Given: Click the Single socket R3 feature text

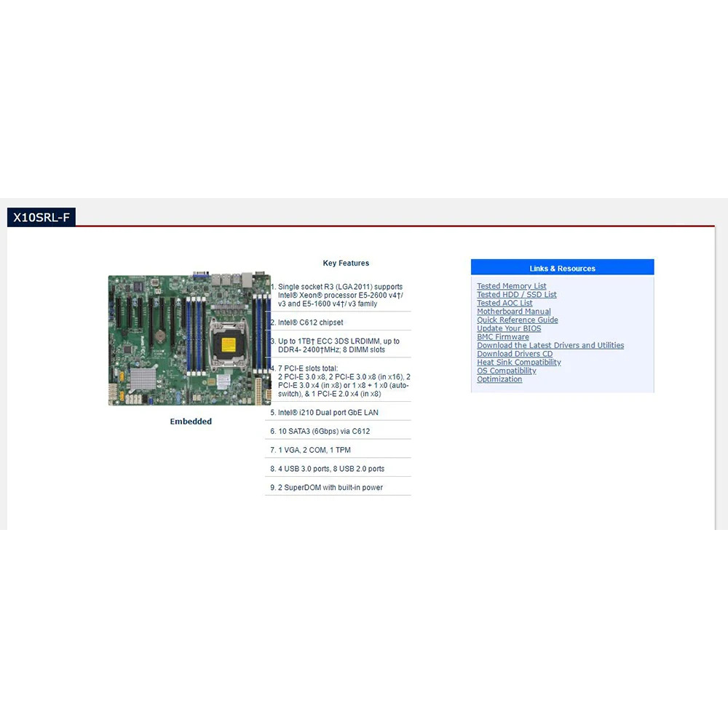Looking at the screenshot, I should [340, 296].
